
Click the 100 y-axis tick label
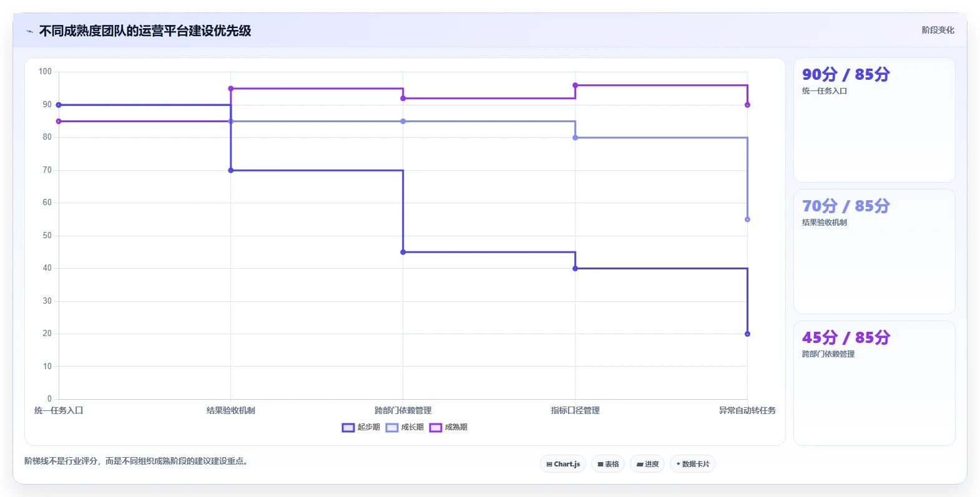pyautogui.click(x=45, y=72)
